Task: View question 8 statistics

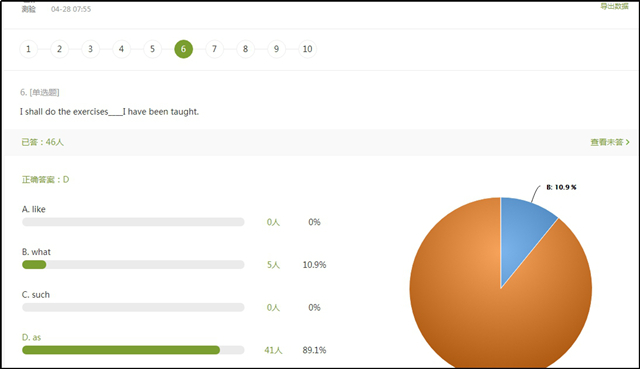Action: coord(245,49)
